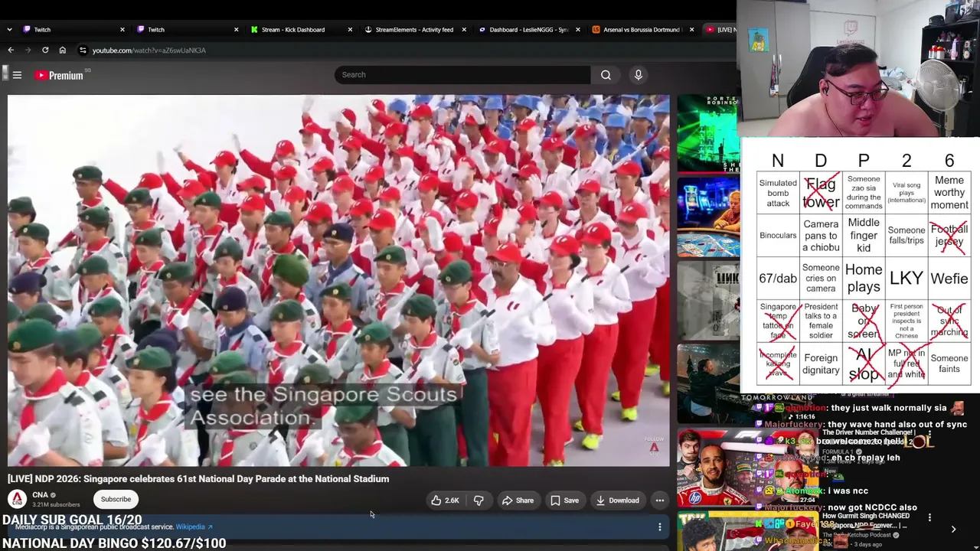This screenshot has height=551, width=980.
Task: Click the Share button
Action: pyautogui.click(x=518, y=500)
